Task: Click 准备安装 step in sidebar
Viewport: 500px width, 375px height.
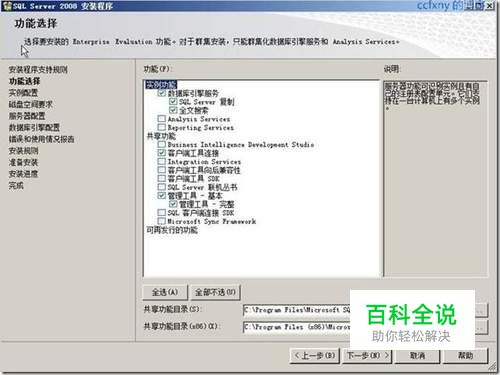Action: 23,162
